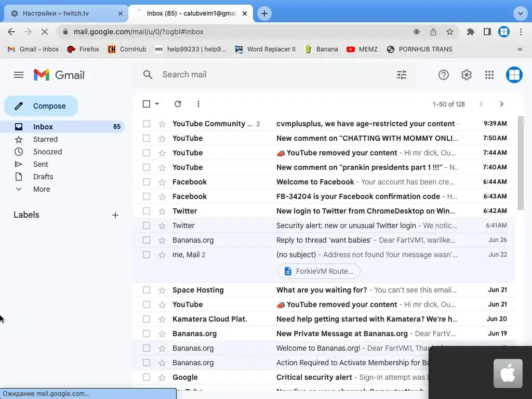The image size is (532, 399).
Task: Open the Firefox bookmark
Action: [x=83, y=49]
